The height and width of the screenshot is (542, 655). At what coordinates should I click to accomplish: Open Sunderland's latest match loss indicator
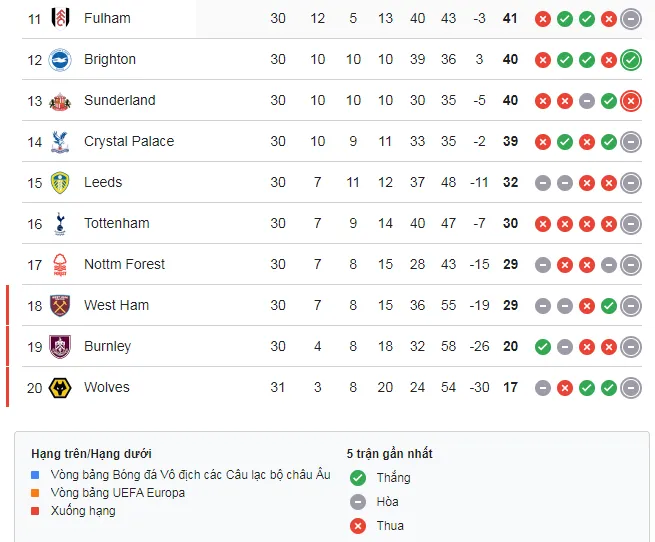point(630,100)
